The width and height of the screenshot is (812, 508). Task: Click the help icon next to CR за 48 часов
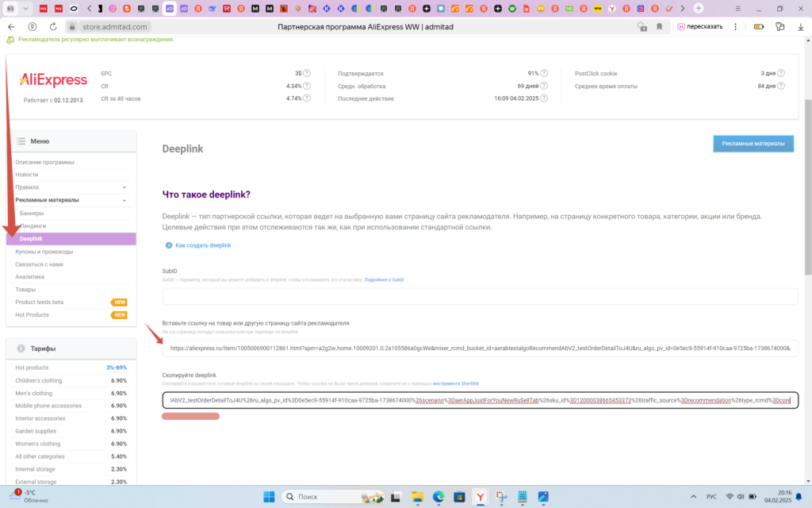[x=307, y=98]
